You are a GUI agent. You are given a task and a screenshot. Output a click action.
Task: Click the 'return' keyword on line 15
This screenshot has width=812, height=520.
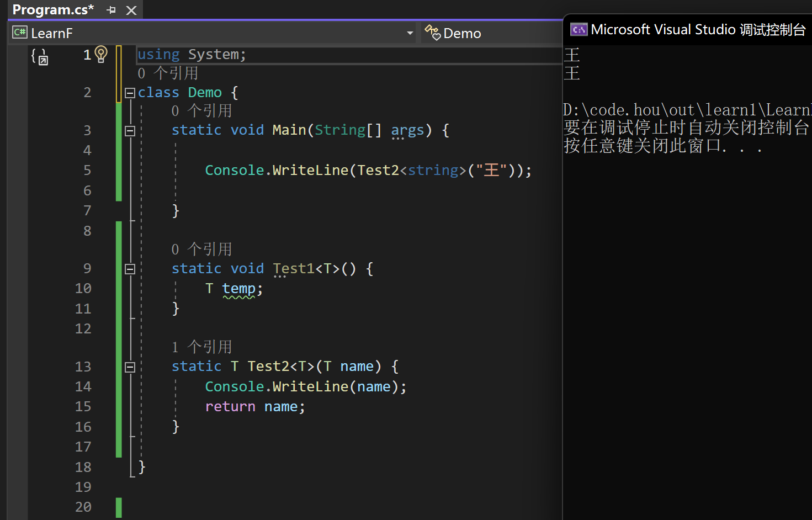230,406
